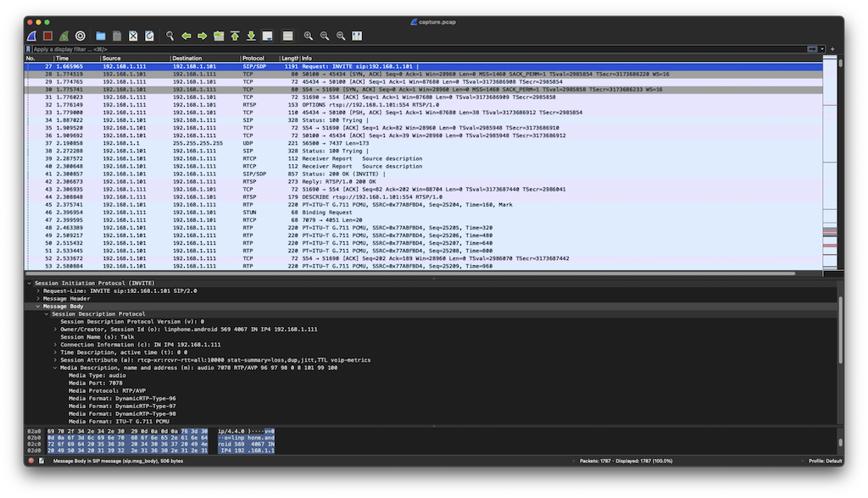Save the capture file icon
The height and width of the screenshot is (498, 868).
pos(117,36)
